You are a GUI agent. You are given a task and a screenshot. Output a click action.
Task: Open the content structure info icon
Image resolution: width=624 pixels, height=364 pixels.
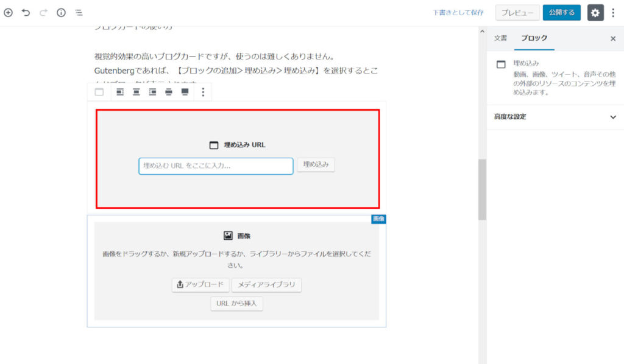[61, 13]
